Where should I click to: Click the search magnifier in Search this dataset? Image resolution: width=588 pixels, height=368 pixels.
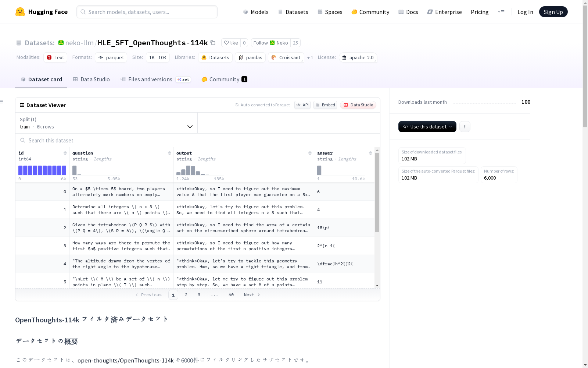click(23, 140)
